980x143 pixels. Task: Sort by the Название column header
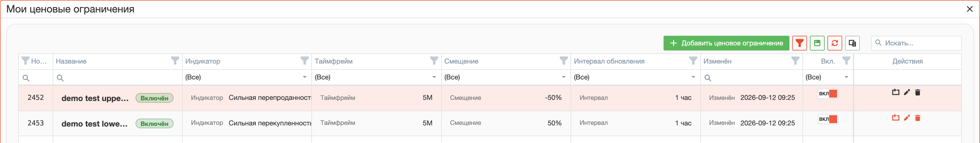tap(71, 61)
